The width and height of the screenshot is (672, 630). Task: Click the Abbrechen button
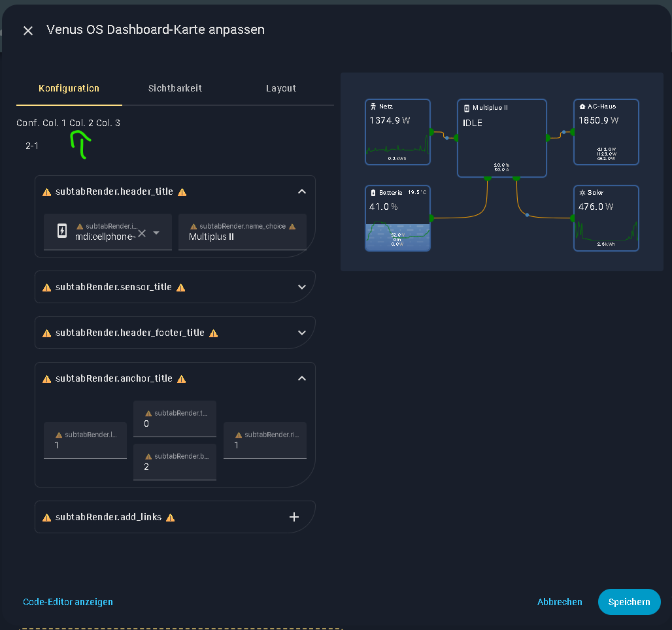(560, 602)
